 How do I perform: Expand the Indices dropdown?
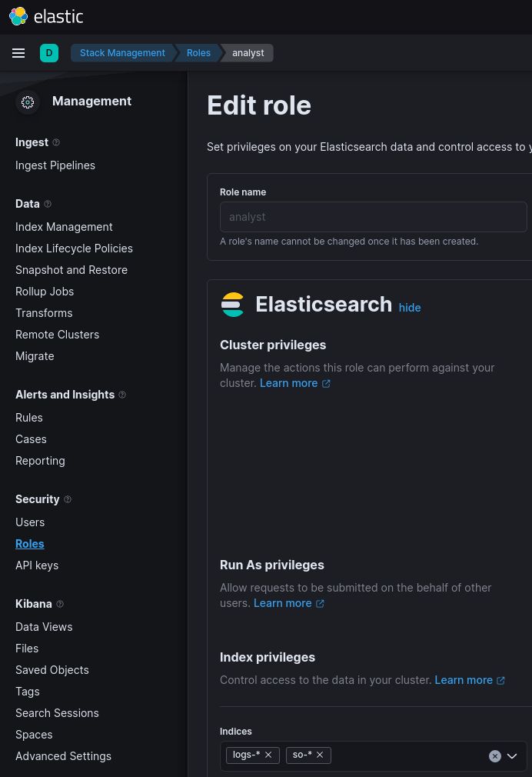512,756
